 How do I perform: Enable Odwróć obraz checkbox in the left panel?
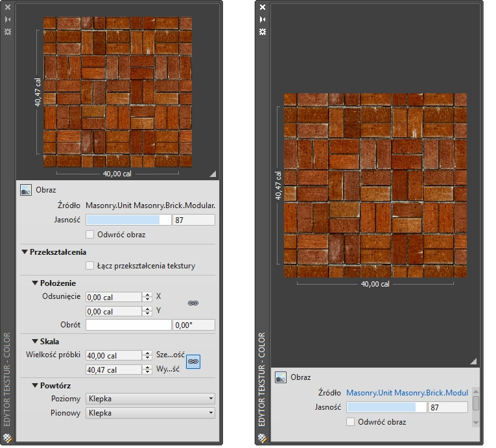click(x=90, y=235)
